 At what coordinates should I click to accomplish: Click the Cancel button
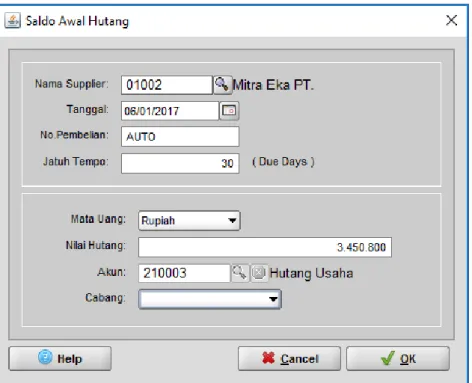[x=289, y=358]
